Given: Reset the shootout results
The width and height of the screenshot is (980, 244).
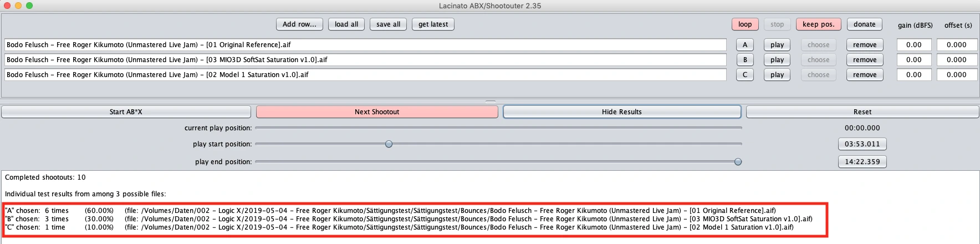Looking at the screenshot, I should [x=862, y=112].
